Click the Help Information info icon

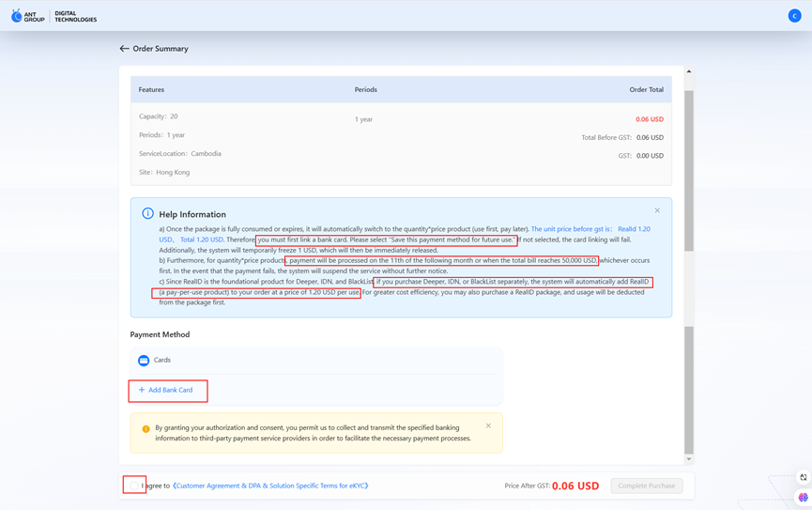click(147, 214)
